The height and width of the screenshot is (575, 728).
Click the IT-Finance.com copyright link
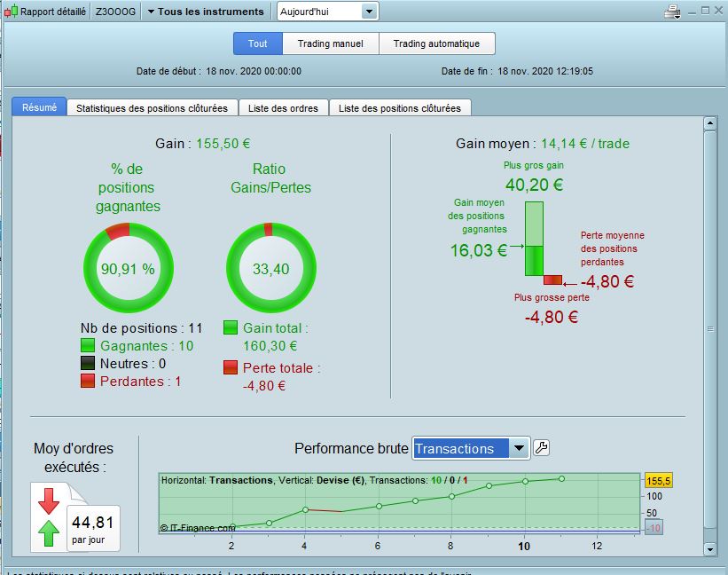pyautogui.click(x=198, y=528)
